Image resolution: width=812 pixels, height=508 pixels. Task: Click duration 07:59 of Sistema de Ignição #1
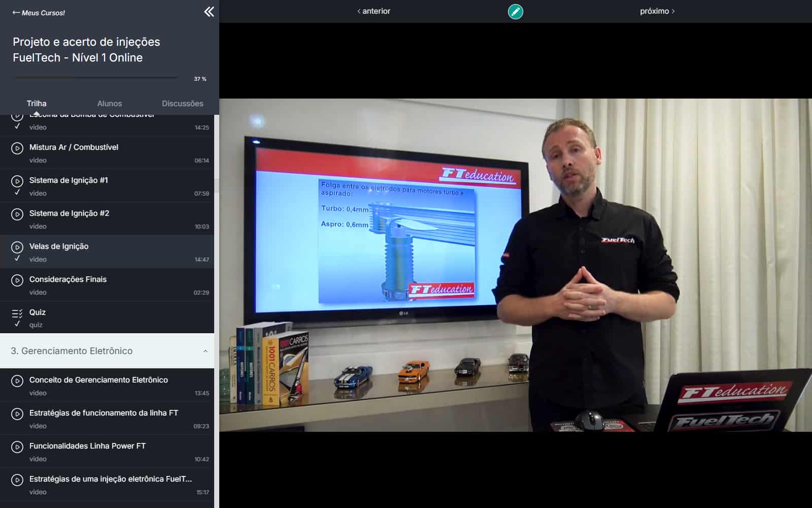pos(202,194)
